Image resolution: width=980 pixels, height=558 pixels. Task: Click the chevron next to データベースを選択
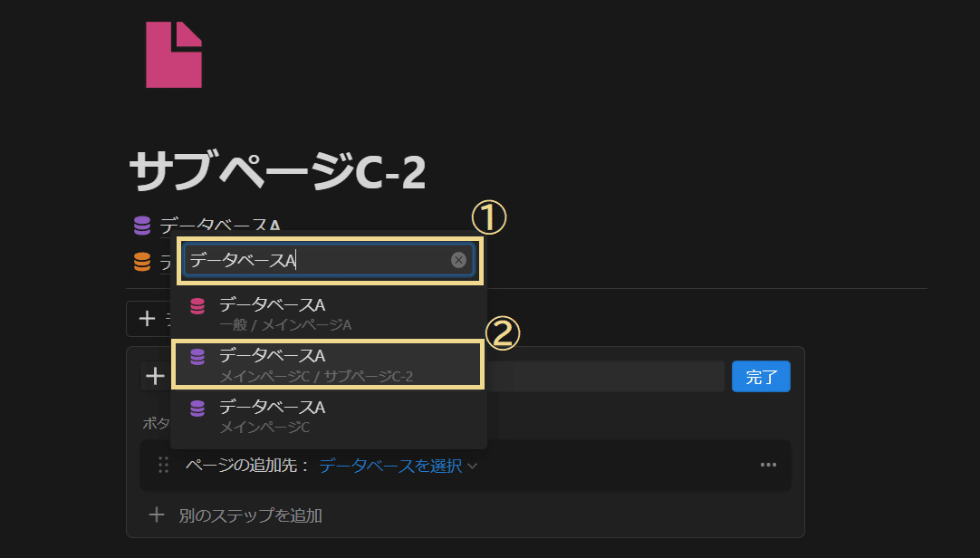(x=473, y=467)
